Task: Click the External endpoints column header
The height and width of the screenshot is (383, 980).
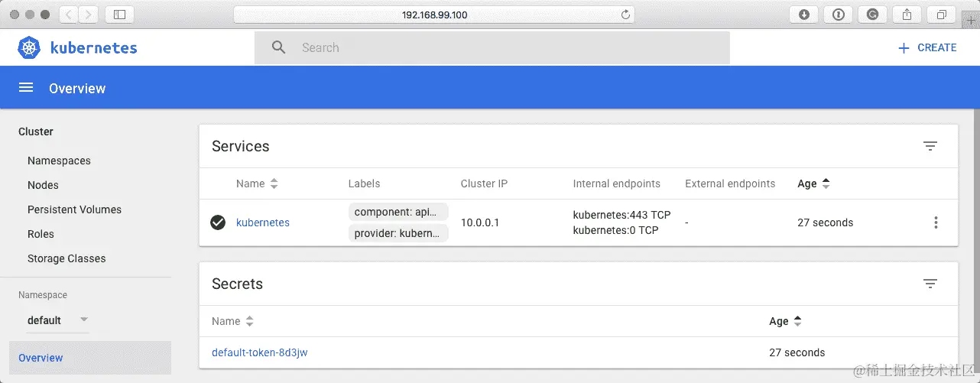Action: pos(730,183)
